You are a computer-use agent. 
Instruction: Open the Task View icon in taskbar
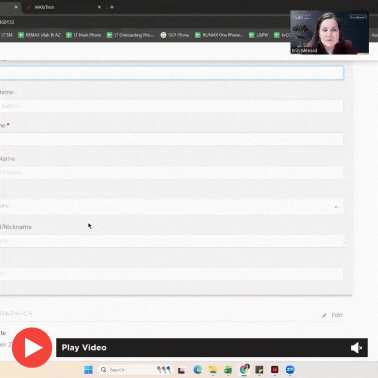(x=181, y=370)
